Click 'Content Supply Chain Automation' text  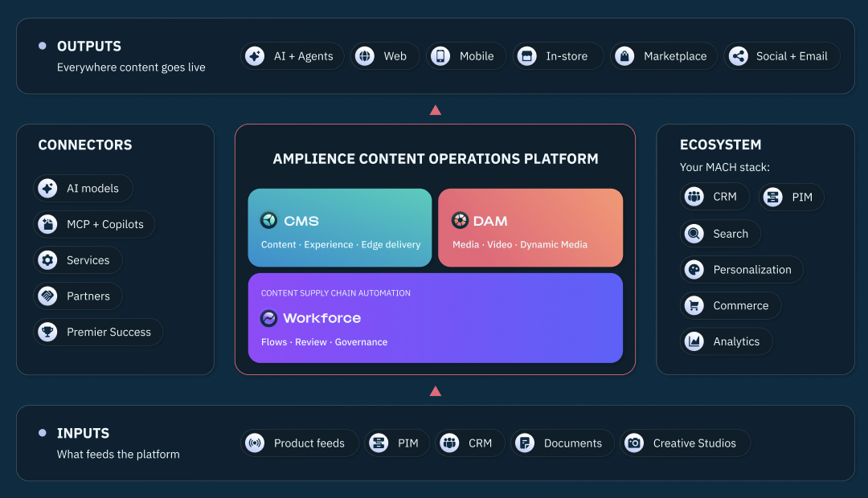tap(336, 293)
